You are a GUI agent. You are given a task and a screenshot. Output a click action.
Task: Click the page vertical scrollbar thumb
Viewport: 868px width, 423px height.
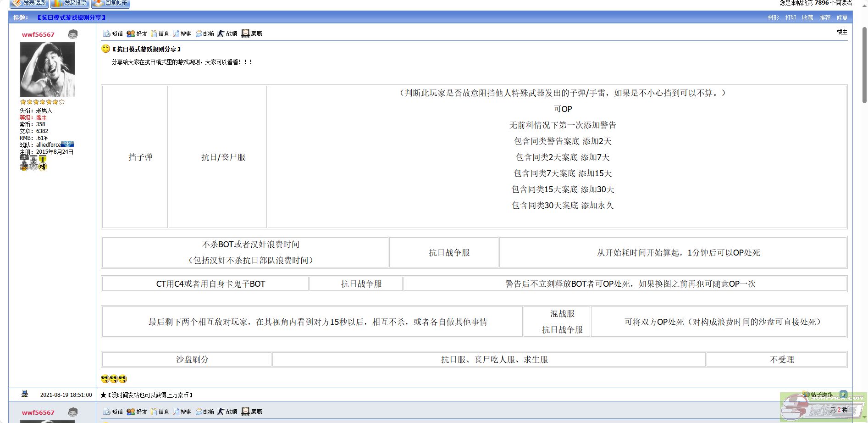[864, 64]
